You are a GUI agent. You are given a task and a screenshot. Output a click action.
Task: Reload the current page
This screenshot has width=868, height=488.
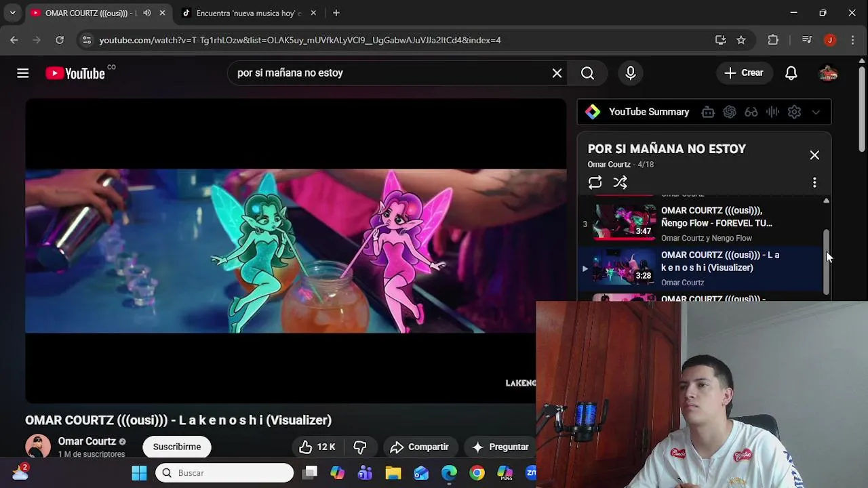click(60, 40)
